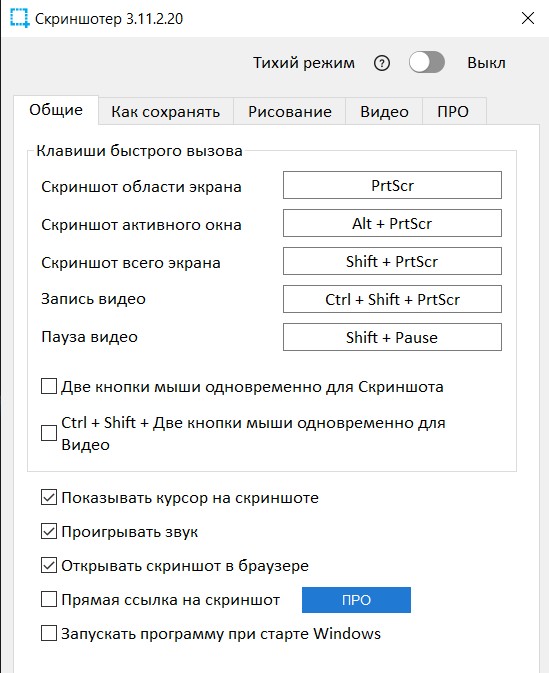Click the Тихий режим label
The image size is (549, 673).
[304, 63]
